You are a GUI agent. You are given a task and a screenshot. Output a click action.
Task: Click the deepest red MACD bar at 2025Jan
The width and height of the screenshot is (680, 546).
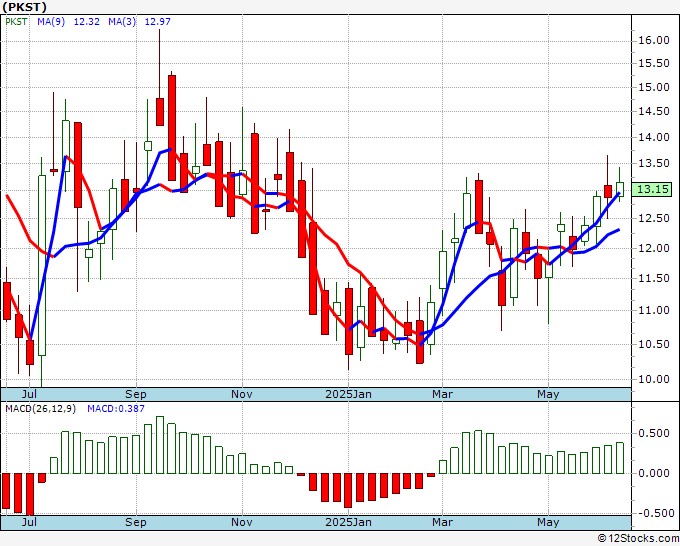tap(348, 490)
